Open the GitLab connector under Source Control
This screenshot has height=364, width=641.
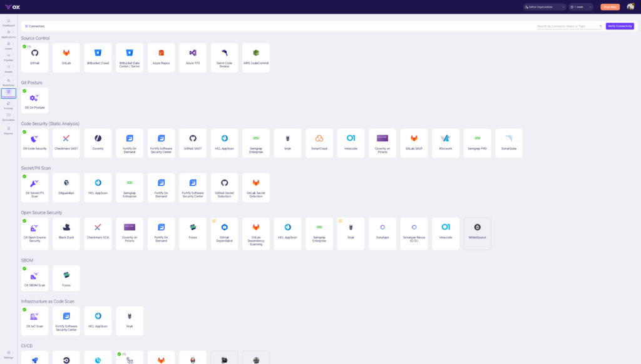(66, 58)
